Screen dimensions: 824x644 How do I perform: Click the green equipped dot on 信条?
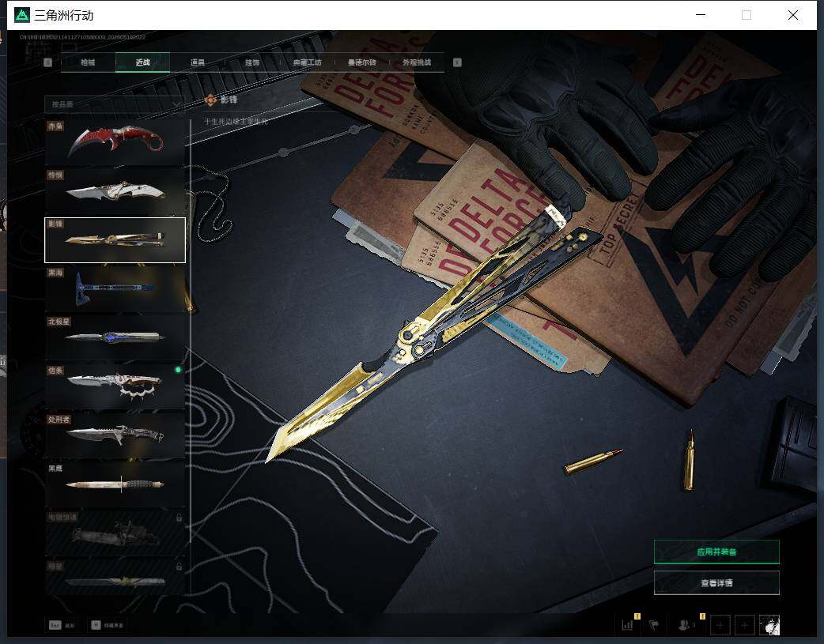pyautogui.click(x=178, y=370)
